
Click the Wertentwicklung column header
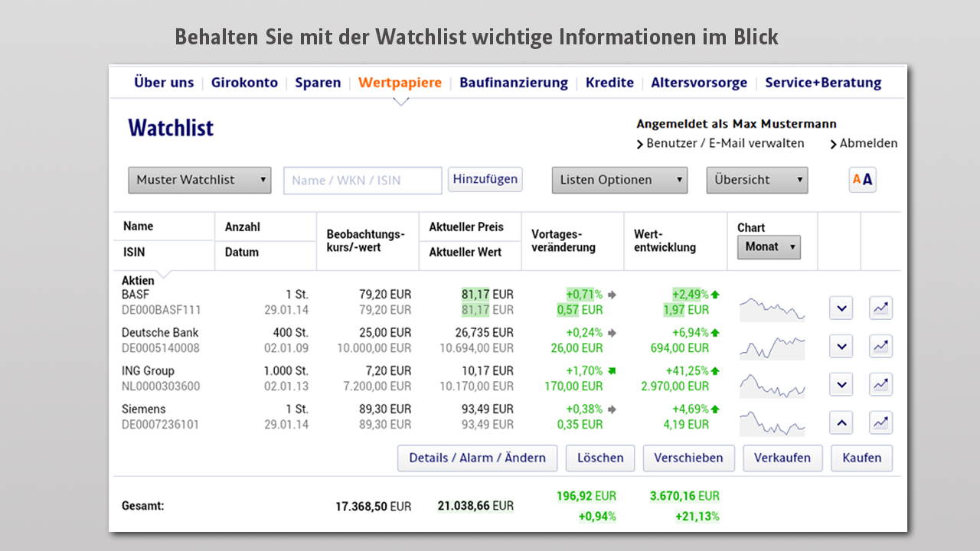pos(665,240)
